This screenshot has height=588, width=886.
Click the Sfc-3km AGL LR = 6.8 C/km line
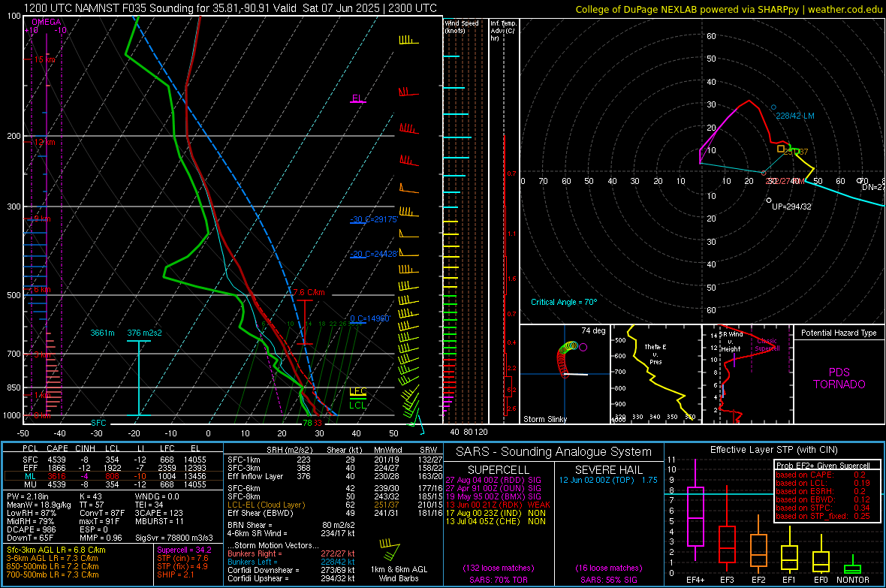coord(56,550)
